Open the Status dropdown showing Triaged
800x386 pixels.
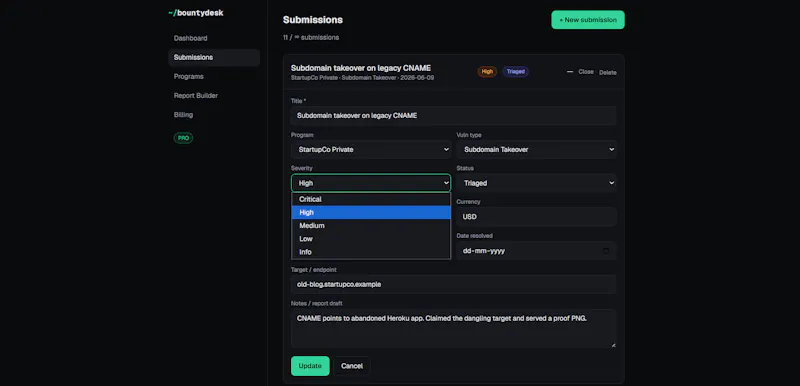536,183
